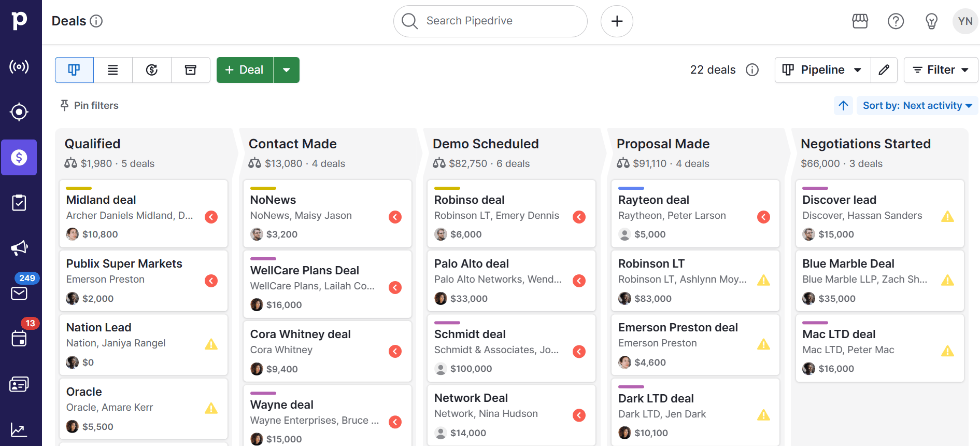Open the Mail inbox with 249 badge
Viewport: 980px width, 446px height.
[19, 293]
